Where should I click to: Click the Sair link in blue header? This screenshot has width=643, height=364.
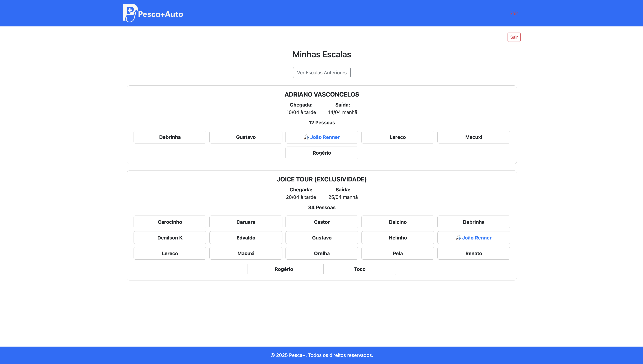click(513, 13)
